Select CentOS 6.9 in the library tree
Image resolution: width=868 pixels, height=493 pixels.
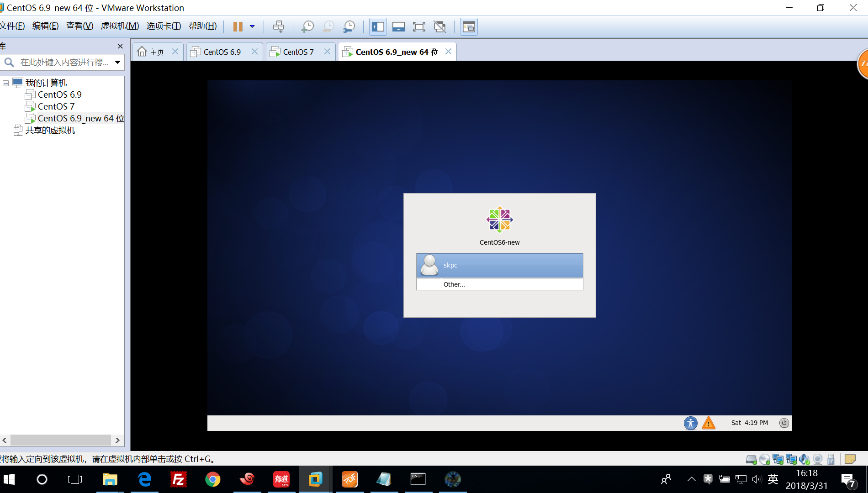coord(59,94)
